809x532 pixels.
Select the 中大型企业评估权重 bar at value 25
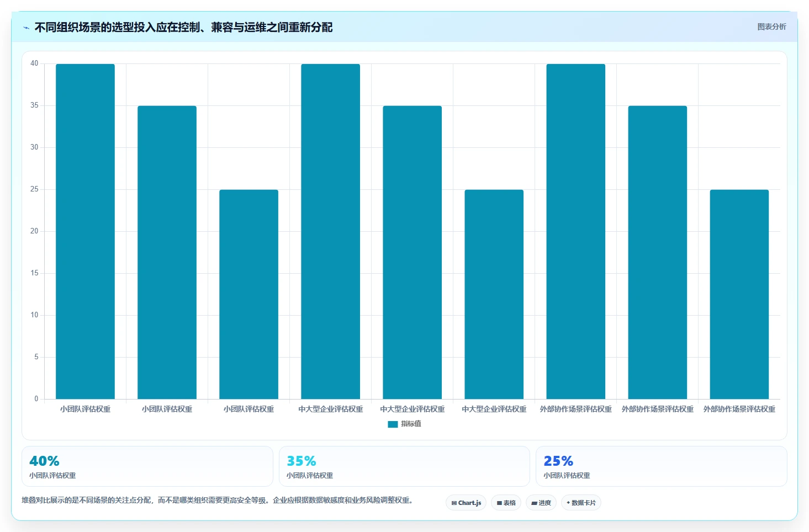pos(494,294)
